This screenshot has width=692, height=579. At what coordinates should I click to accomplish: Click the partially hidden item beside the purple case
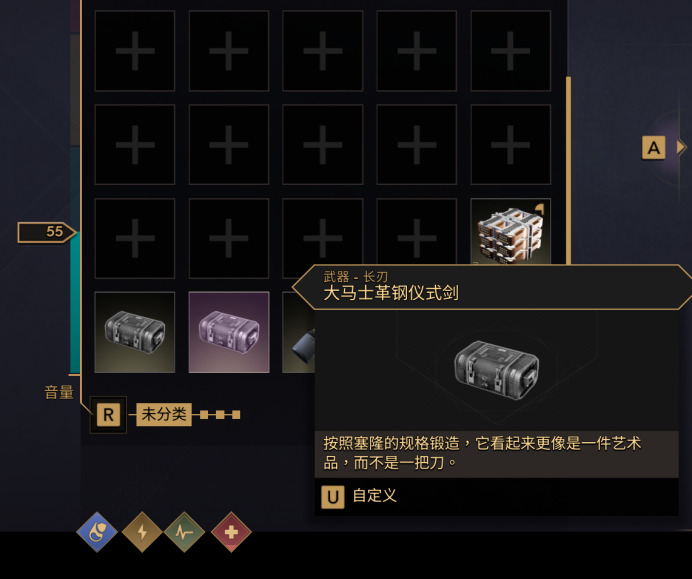tap(299, 332)
